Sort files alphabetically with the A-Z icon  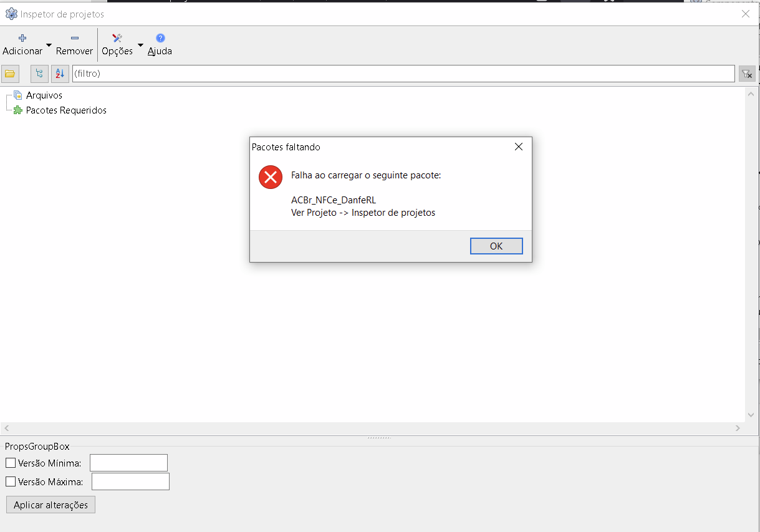(x=60, y=74)
